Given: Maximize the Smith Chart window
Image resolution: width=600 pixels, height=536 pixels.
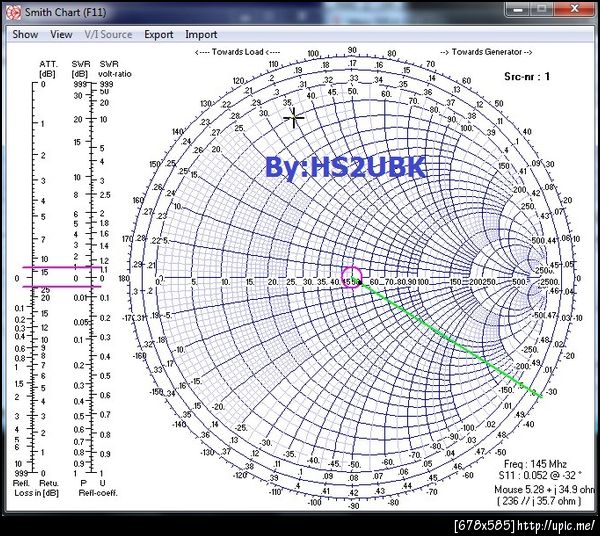Looking at the screenshot, I should (541, 9).
